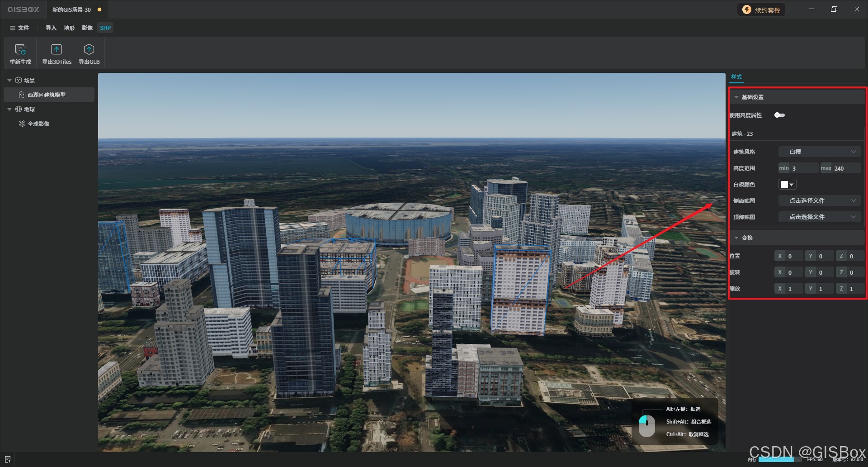
Task: Collapse the 基础设置 section
Action: click(x=736, y=97)
